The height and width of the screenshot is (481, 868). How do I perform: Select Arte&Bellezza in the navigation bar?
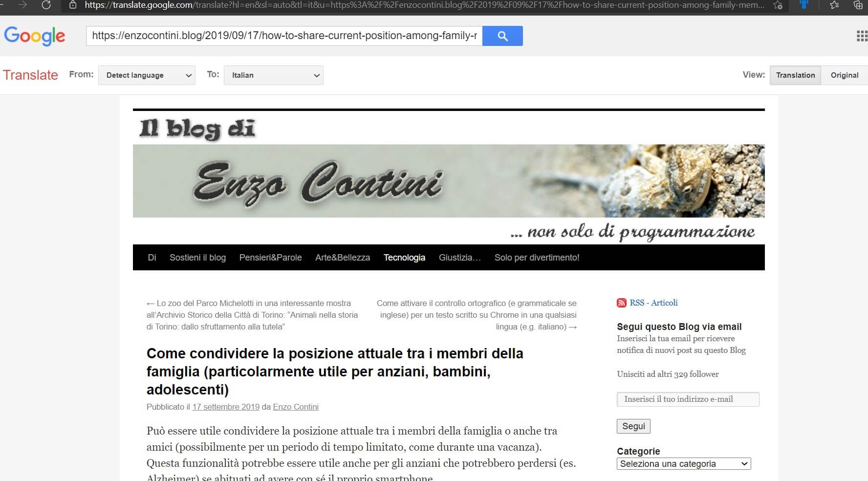point(342,258)
